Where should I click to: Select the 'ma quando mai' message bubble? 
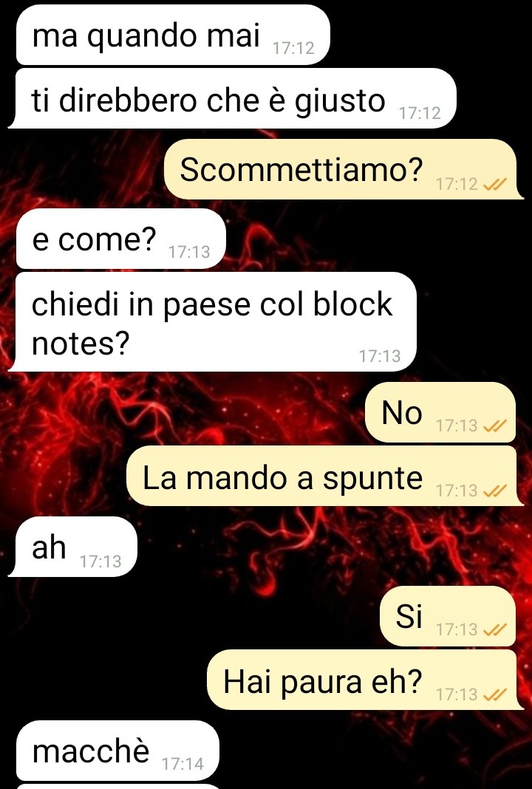pyautogui.click(x=173, y=35)
